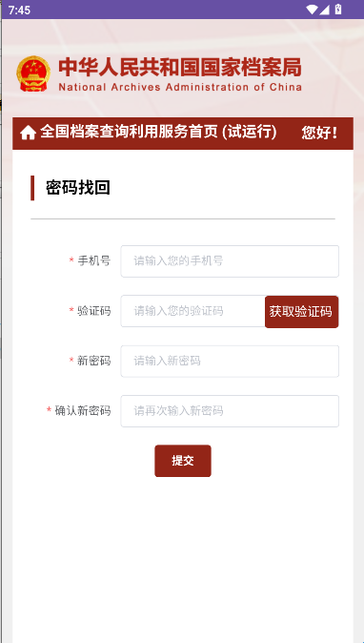Tap the 密码找回 heading
The image size is (364, 643).
click(78, 188)
